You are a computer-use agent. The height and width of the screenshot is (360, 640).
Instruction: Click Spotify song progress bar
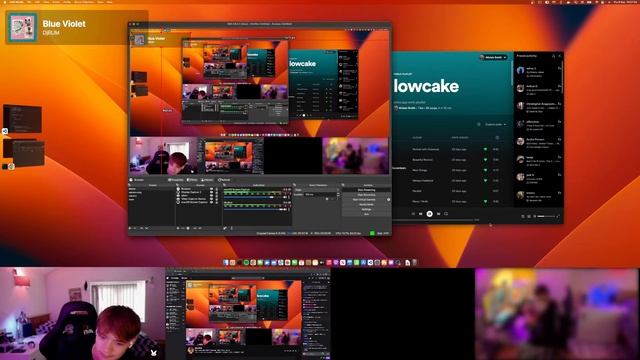pos(433,220)
